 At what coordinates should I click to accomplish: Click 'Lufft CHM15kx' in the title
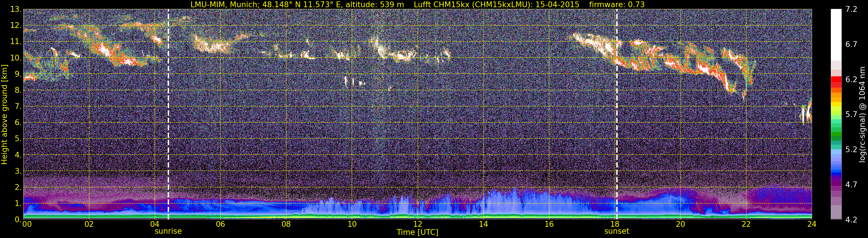(x=442, y=5)
